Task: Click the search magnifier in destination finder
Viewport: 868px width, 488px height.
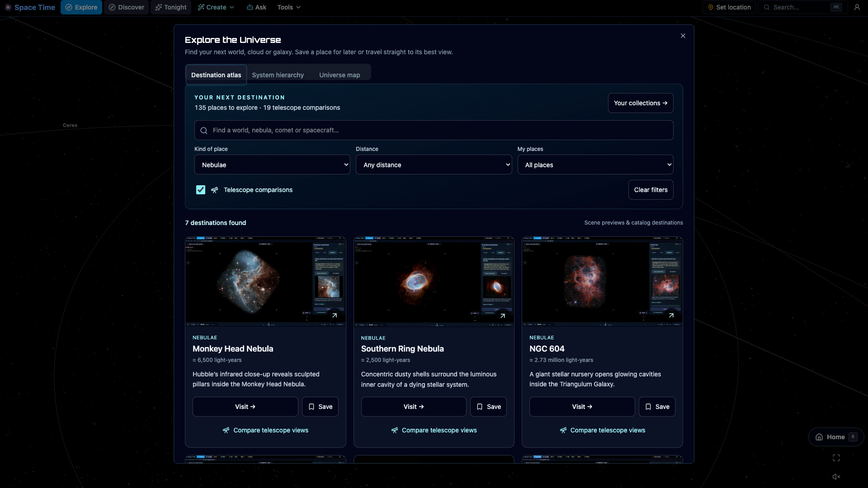Action: pos(204,131)
